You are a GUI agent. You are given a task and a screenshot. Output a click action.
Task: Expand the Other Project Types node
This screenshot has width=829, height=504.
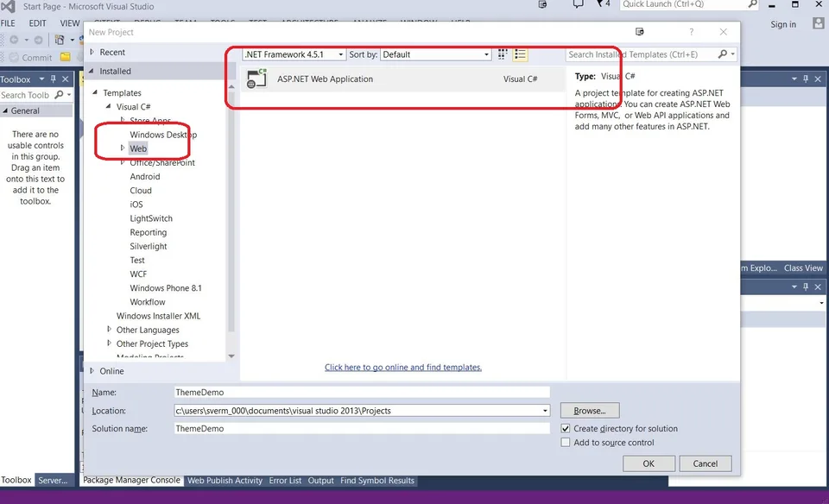(109, 343)
